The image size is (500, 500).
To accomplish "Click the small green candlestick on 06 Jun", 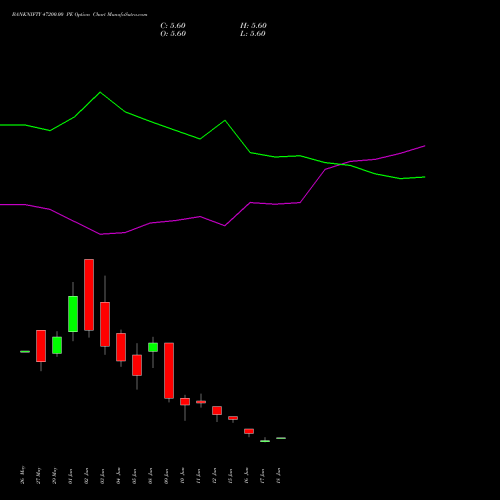I will pos(153,347).
